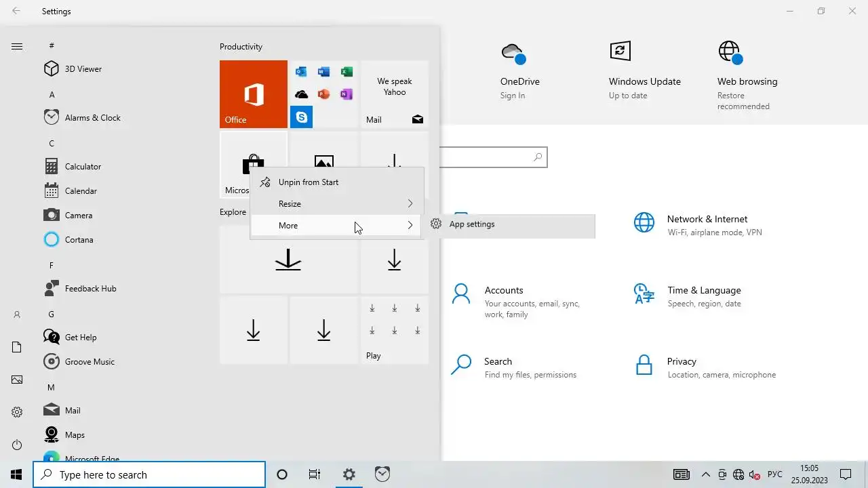Click the Play tile folder
The width and height of the screenshot is (868, 488).
tap(395, 330)
